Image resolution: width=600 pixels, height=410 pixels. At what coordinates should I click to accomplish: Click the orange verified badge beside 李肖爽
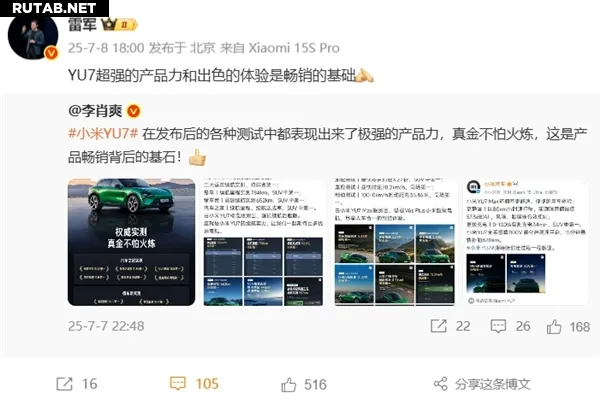coord(134,111)
